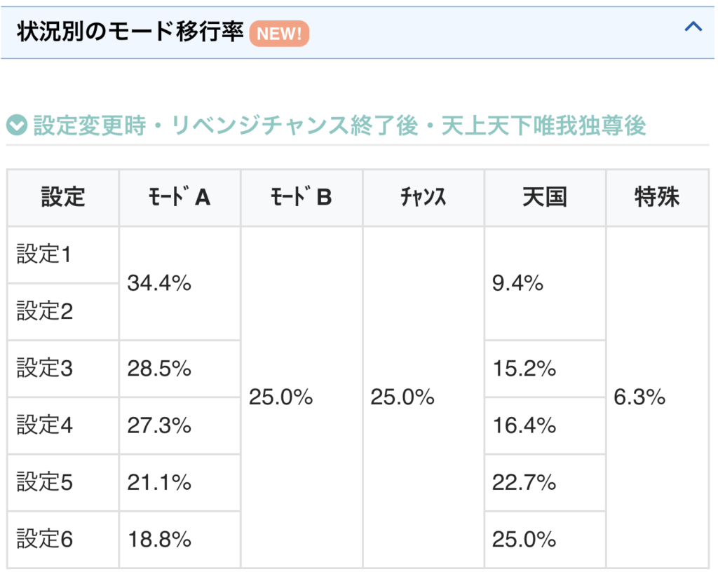
Task: Collapse the 状況別のモード移行率 section chevron
Action: (693, 27)
